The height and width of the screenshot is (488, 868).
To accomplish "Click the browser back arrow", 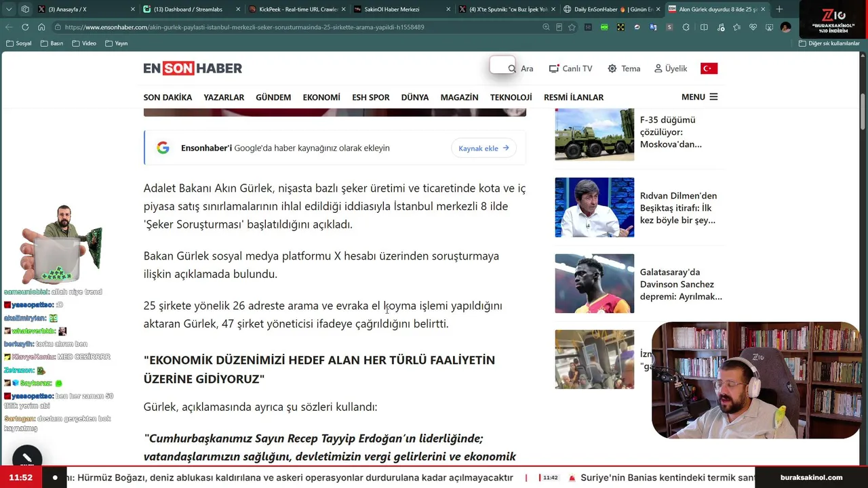I will [x=9, y=27].
